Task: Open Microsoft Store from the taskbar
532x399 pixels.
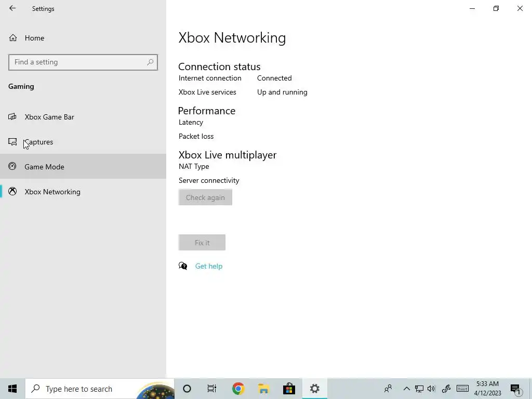Action: pyautogui.click(x=289, y=389)
